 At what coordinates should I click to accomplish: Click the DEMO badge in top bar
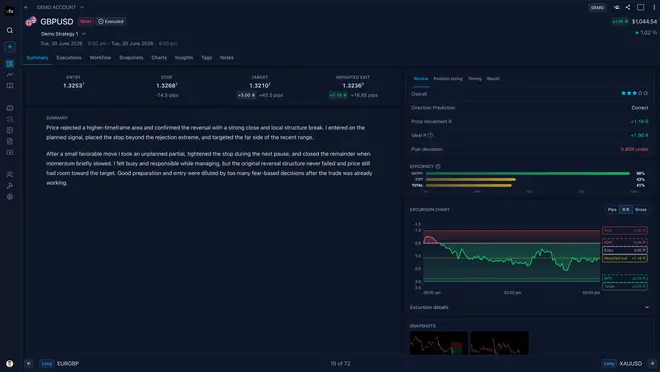pyautogui.click(x=597, y=8)
